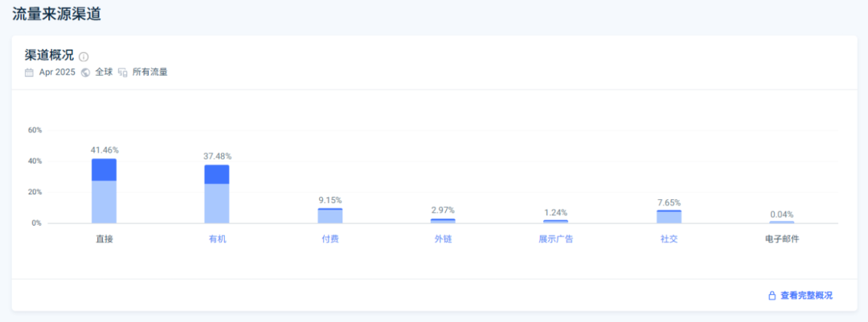
Task: Open the 有机 channel link
Action: (217, 239)
